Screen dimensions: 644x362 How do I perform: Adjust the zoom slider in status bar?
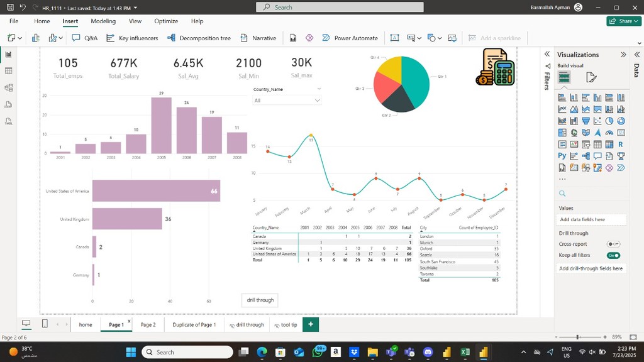[577, 337]
